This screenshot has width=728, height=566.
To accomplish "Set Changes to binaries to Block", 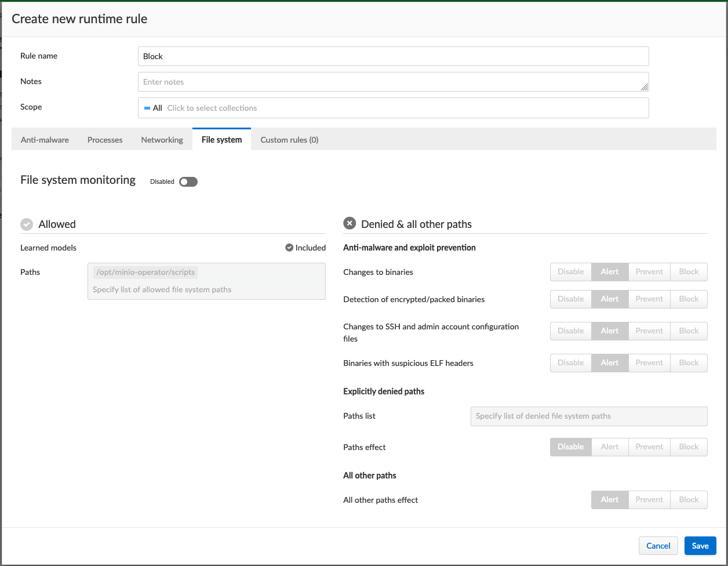I will [x=689, y=271].
